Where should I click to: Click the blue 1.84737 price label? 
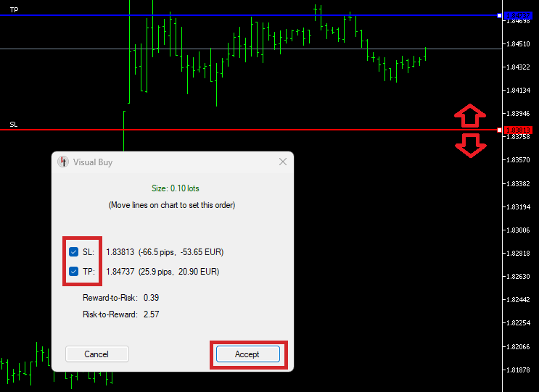pos(518,15)
